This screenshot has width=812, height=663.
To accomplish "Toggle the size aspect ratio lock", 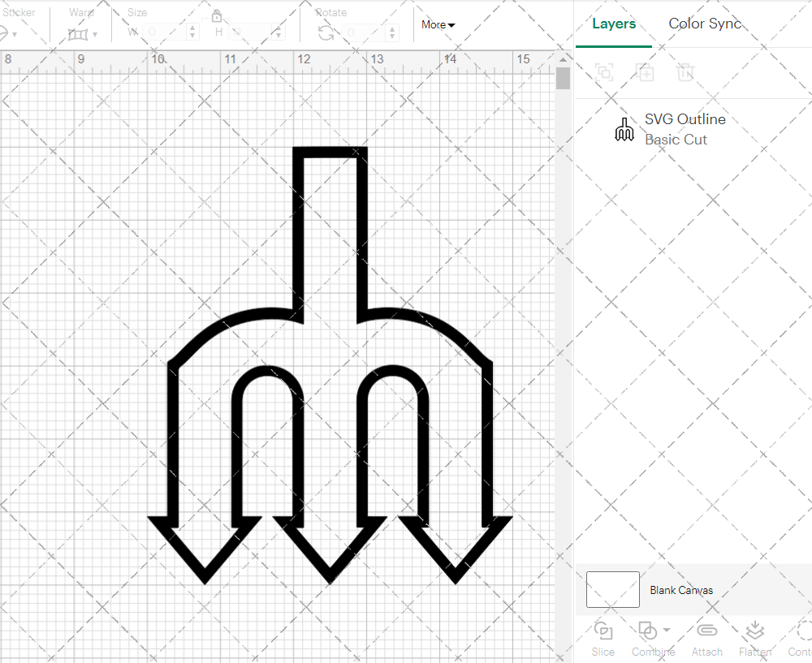I will click(217, 16).
